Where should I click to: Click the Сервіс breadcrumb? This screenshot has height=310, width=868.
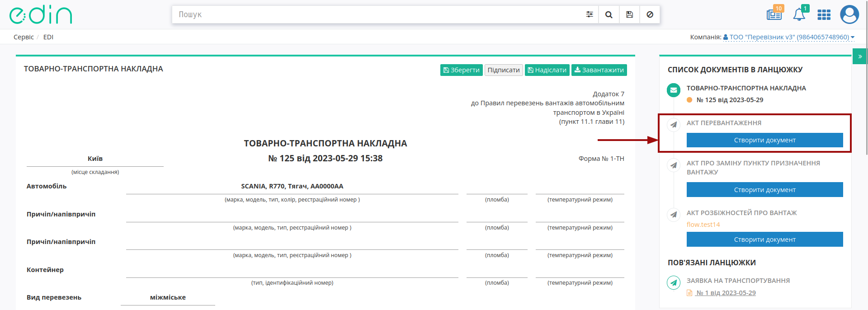[24, 37]
